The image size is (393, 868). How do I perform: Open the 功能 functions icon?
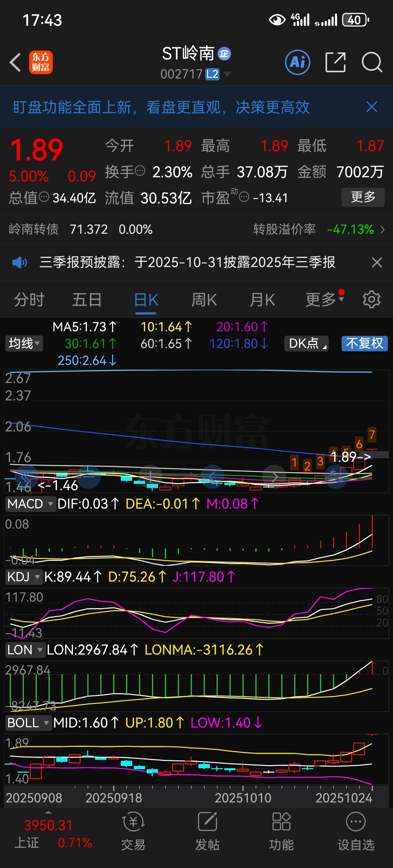(x=281, y=822)
